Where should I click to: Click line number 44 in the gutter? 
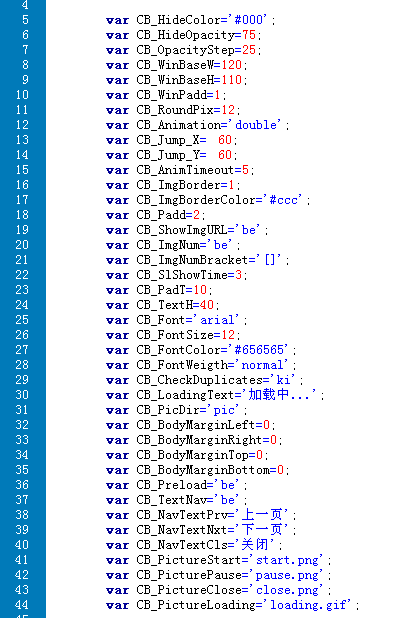pos(22,605)
